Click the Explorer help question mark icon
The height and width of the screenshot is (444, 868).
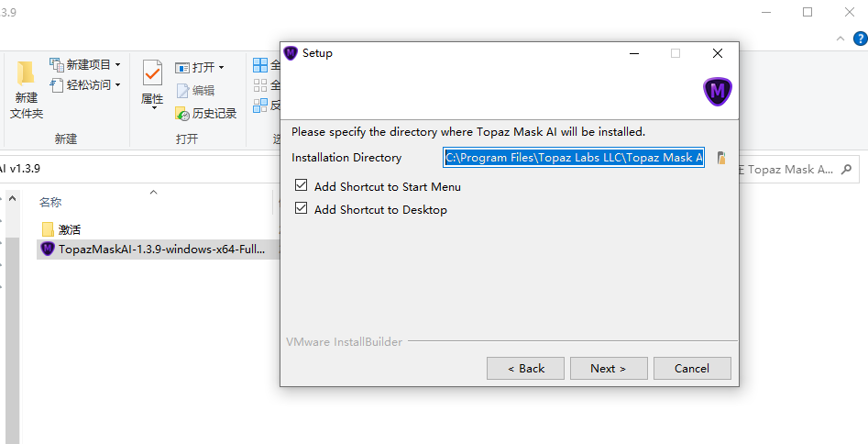[861, 39]
